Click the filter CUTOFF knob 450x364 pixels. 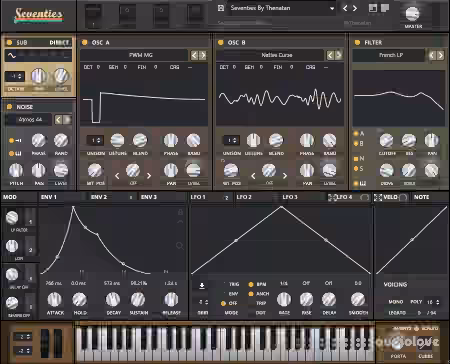(x=386, y=140)
